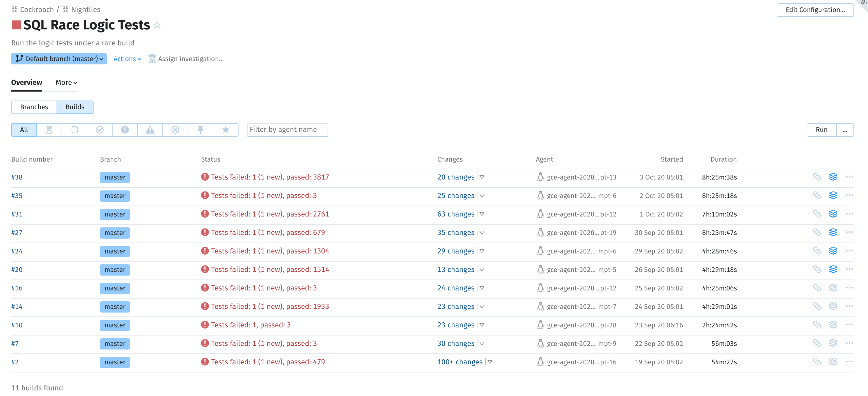Image resolution: width=868 pixels, height=396 pixels.
Task: Expand the changes list for build #38
Action: coord(482,177)
